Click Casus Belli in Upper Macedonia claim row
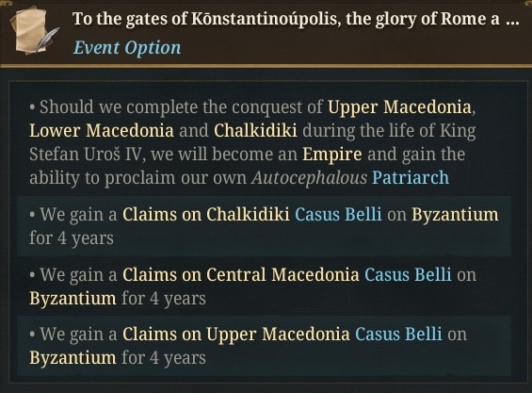 click(398, 334)
